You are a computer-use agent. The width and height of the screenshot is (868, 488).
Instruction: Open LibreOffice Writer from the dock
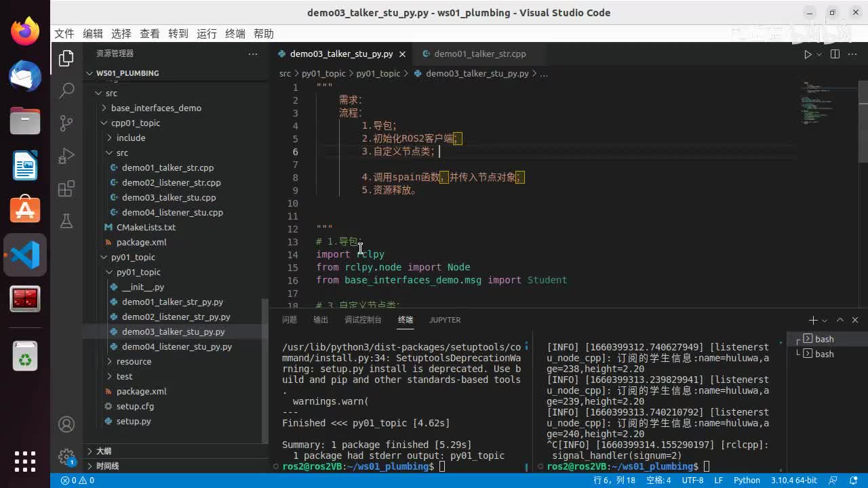pos(25,165)
